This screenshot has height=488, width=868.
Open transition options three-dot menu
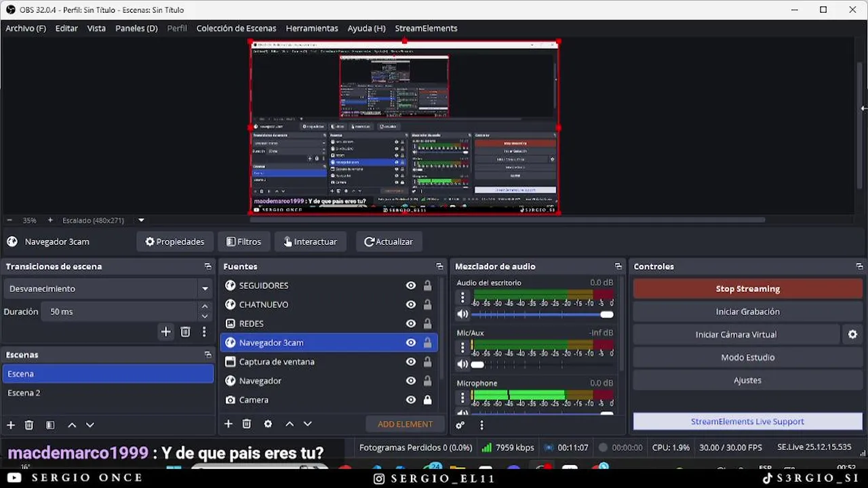coord(204,332)
